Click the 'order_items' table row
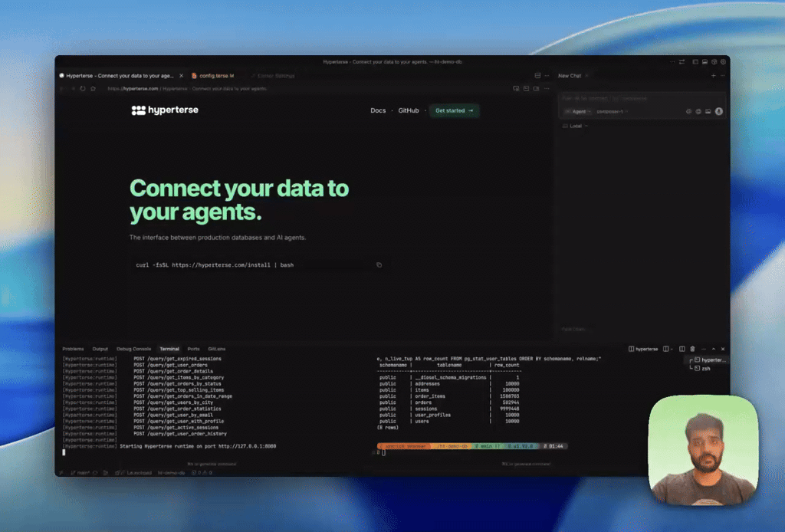The height and width of the screenshot is (532, 785). pos(449,396)
